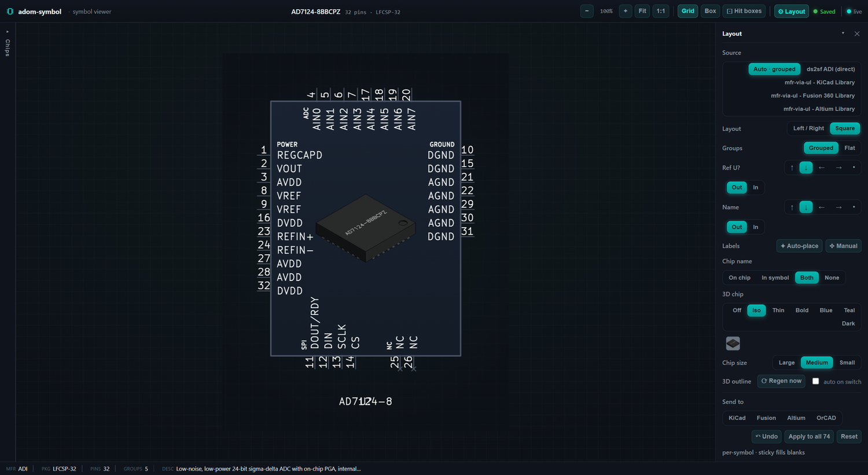868x475 pixels.
Task: Set chip name to None
Action: click(x=832, y=278)
